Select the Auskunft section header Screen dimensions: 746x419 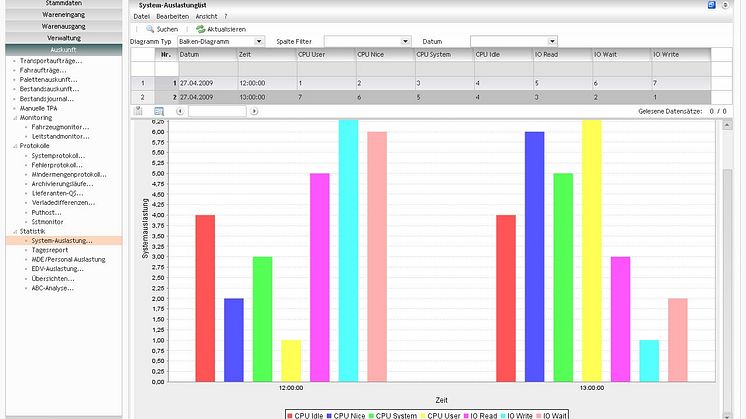pos(64,49)
